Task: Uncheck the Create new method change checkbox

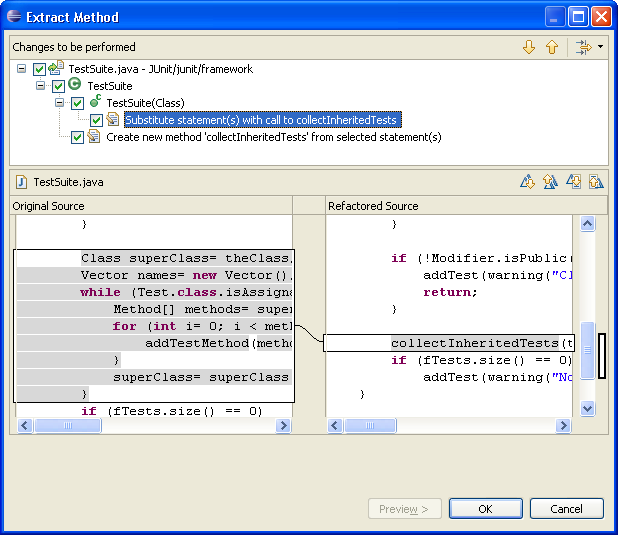Action: (77, 137)
